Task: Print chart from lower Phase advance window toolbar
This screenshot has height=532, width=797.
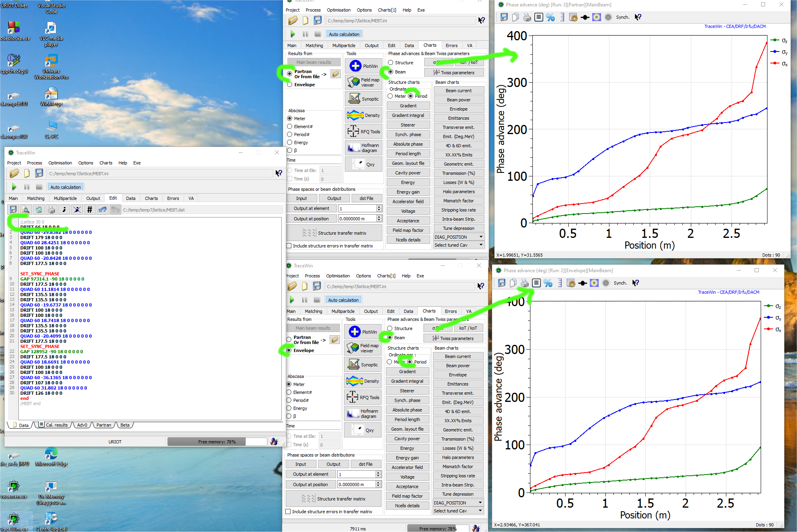Action: (524, 283)
